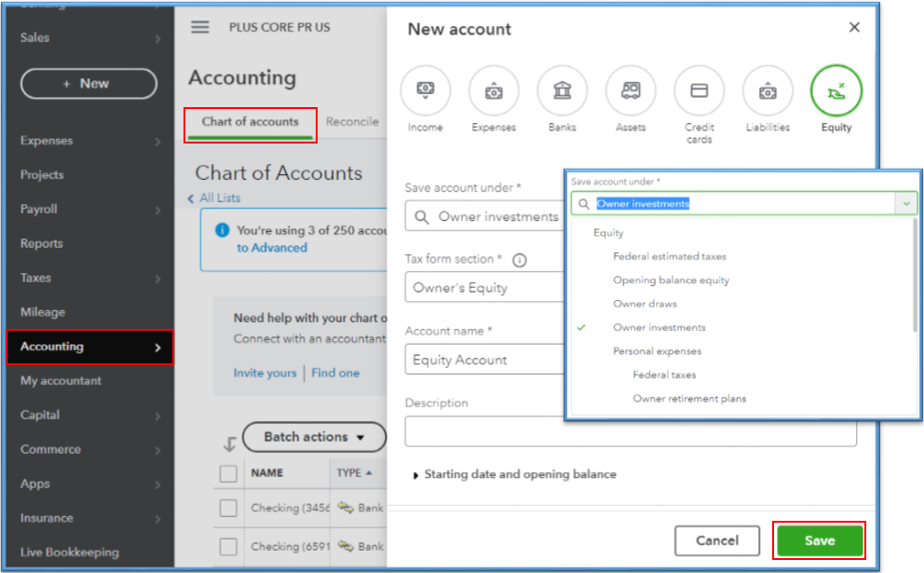Image resolution: width=924 pixels, height=573 pixels.
Task: Follow the All Lists back link
Action: coord(214,198)
